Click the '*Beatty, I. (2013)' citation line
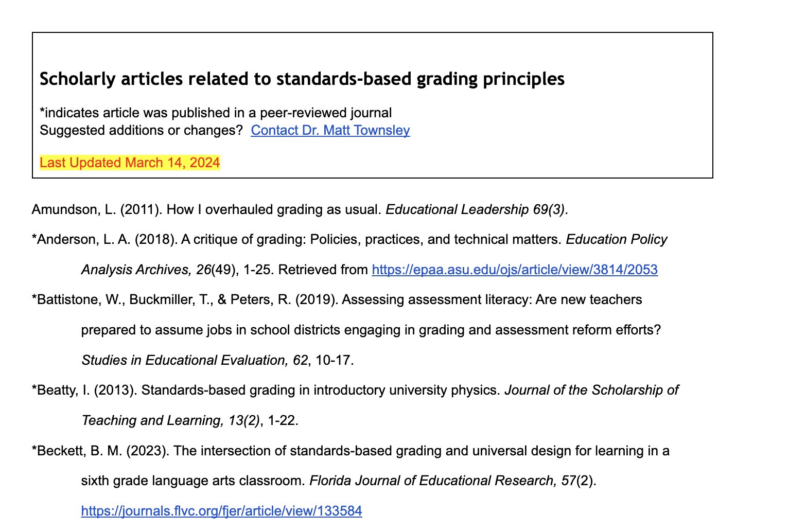Viewport: 806px width, 532px height. pos(355,391)
